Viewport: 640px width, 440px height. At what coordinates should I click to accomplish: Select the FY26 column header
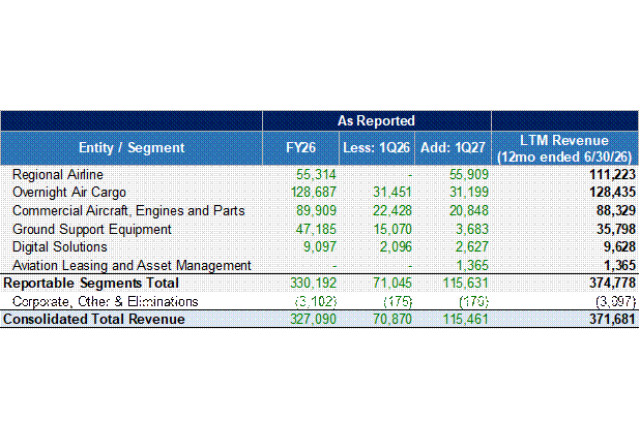click(x=301, y=148)
